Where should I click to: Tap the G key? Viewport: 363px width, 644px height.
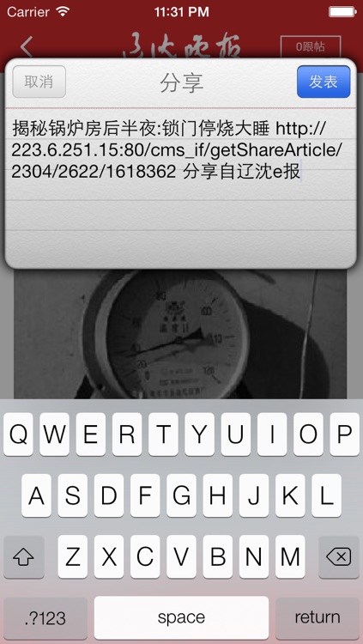pos(181,495)
